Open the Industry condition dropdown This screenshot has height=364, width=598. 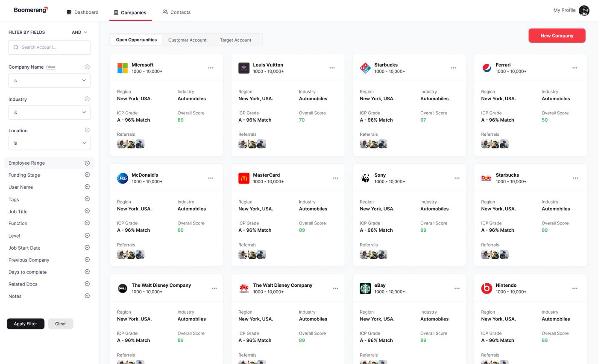pos(50,112)
